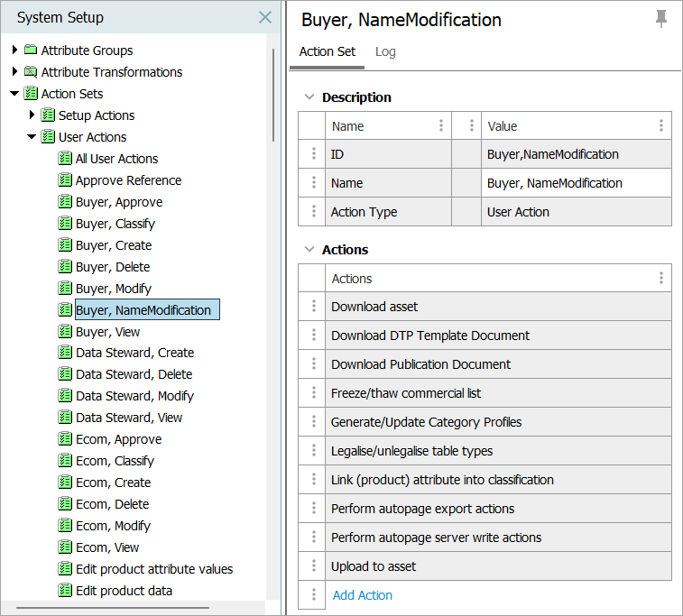This screenshot has height=616, width=683.
Task: Close the System Setup panel
Action: 265,17
